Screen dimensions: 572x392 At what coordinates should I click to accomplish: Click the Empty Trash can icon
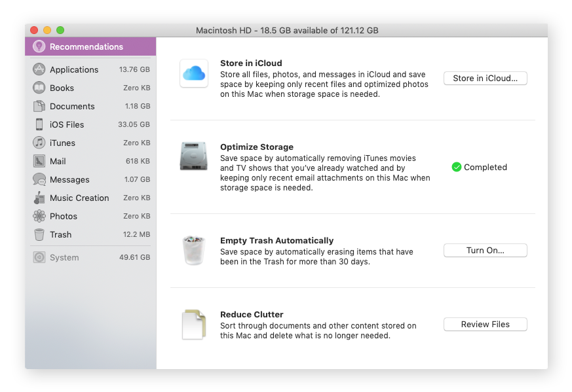point(193,249)
